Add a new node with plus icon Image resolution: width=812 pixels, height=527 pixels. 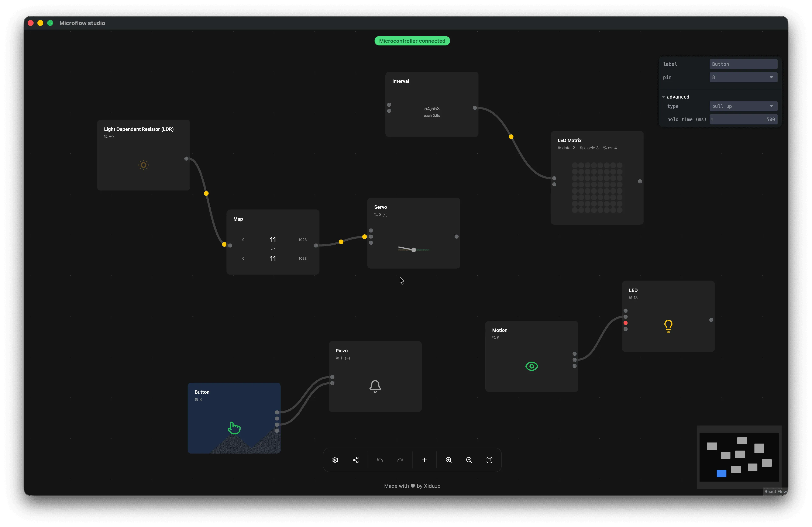[x=424, y=460]
